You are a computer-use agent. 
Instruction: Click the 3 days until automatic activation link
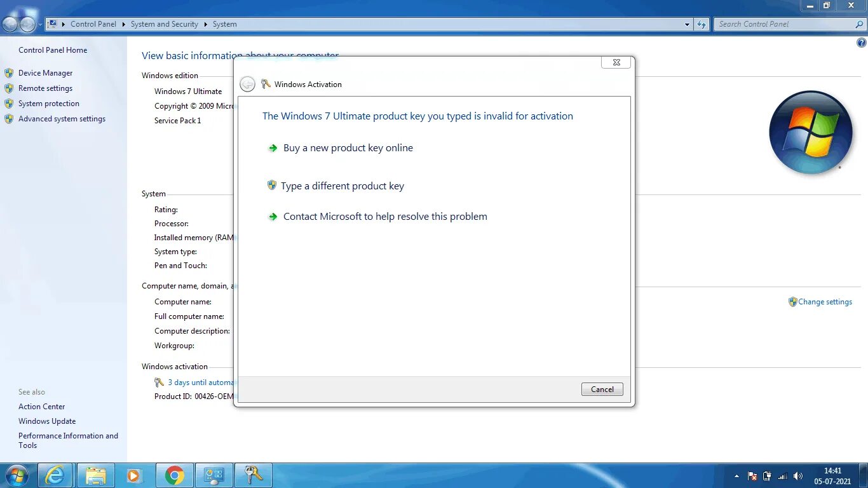201,383
